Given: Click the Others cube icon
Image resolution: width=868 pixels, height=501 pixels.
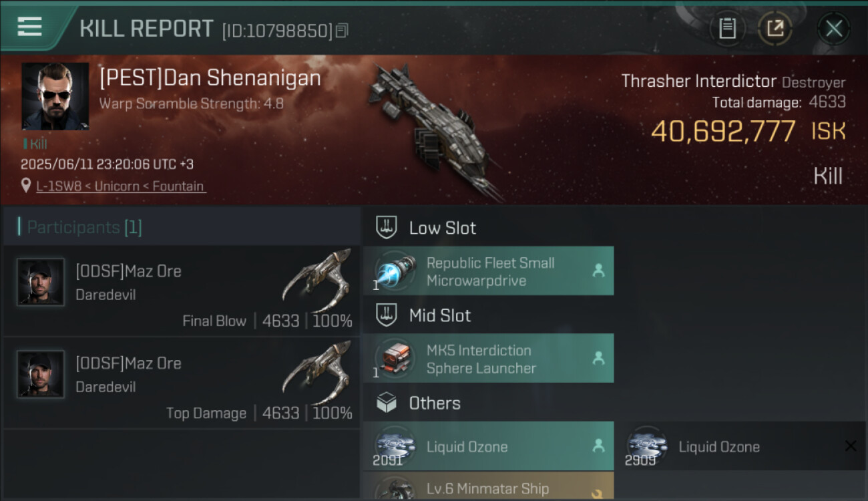Looking at the screenshot, I should tap(387, 403).
